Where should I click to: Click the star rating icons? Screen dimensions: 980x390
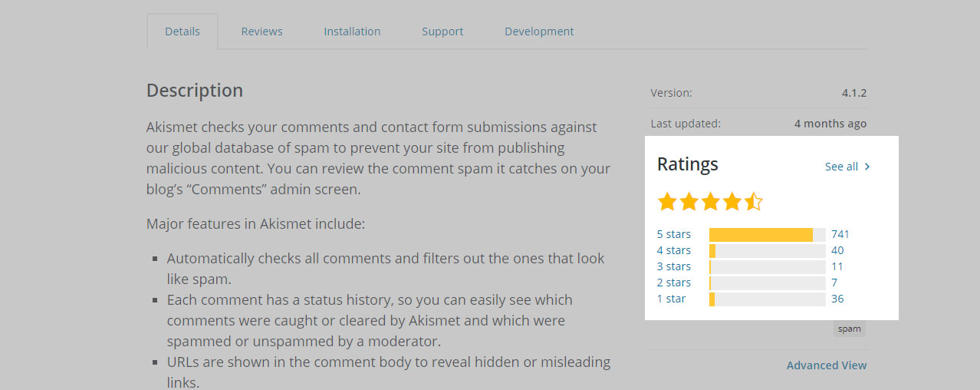[x=710, y=202]
